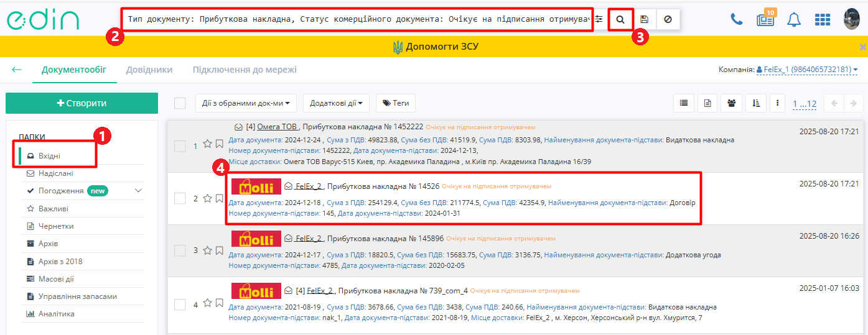868x335 pixels.
Task: Focus the search filter input field
Action: click(357, 19)
